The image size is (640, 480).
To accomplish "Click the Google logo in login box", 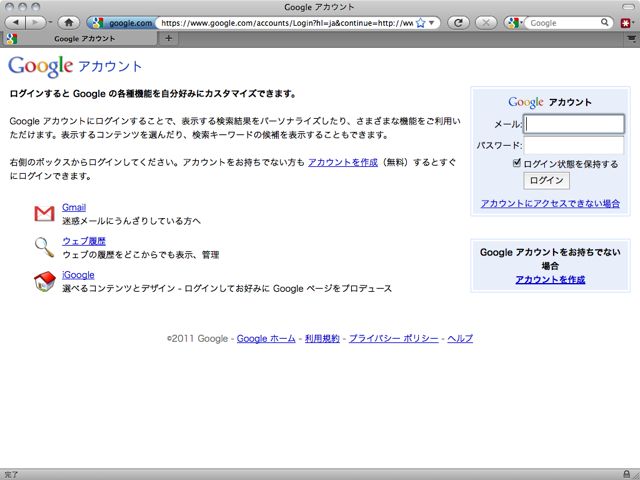I will click(526, 102).
